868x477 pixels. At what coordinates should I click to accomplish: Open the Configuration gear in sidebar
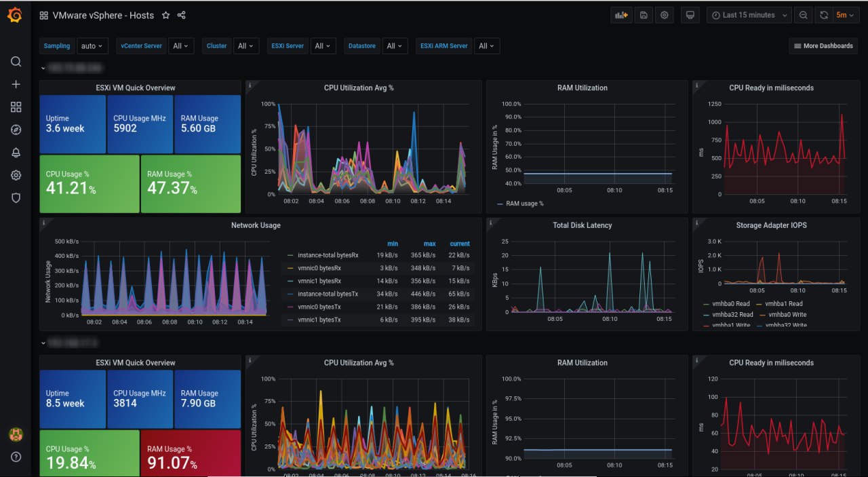click(x=16, y=175)
